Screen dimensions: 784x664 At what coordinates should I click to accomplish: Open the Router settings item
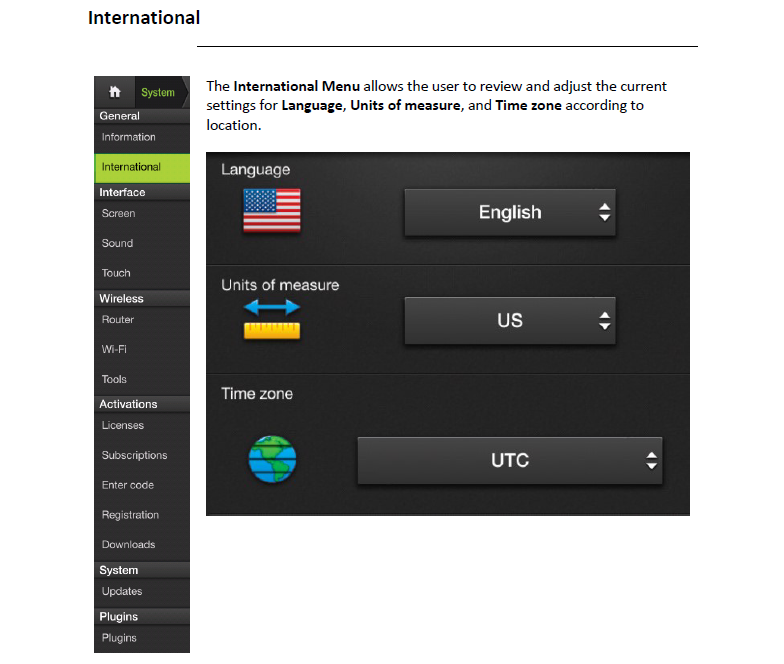[142, 320]
